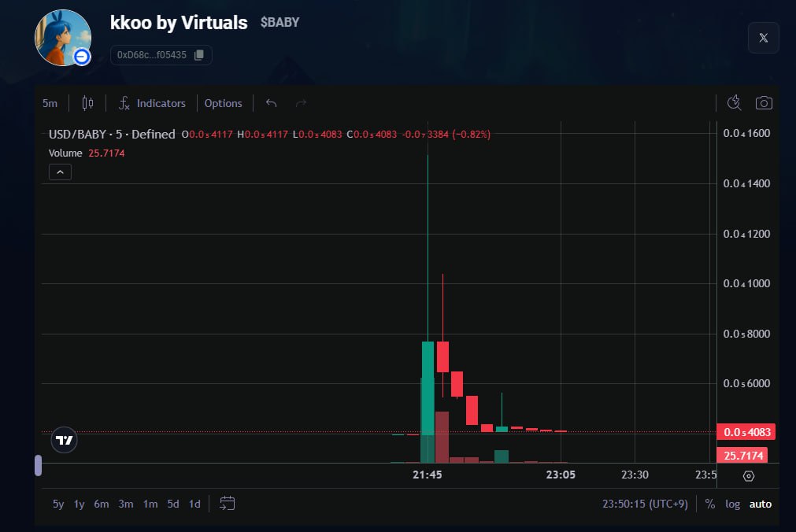The image size is (796, 532).
Task: Change the candlestick chart style
Action: (87, 103)
